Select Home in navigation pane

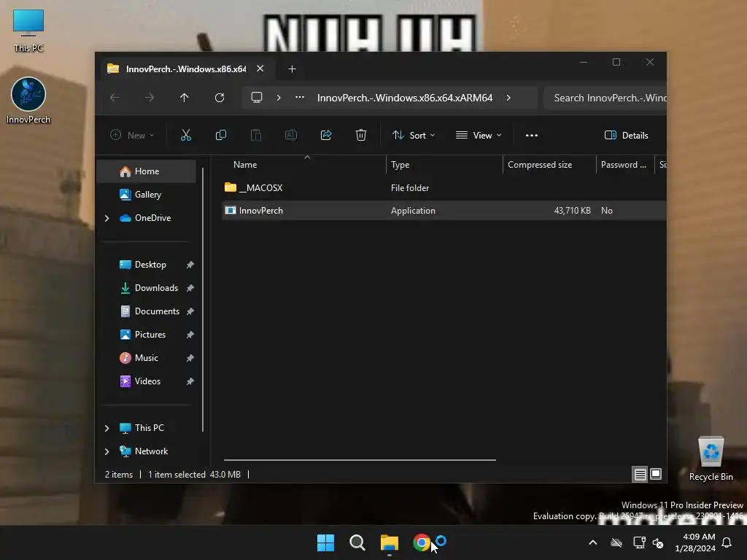pos(147,171)
